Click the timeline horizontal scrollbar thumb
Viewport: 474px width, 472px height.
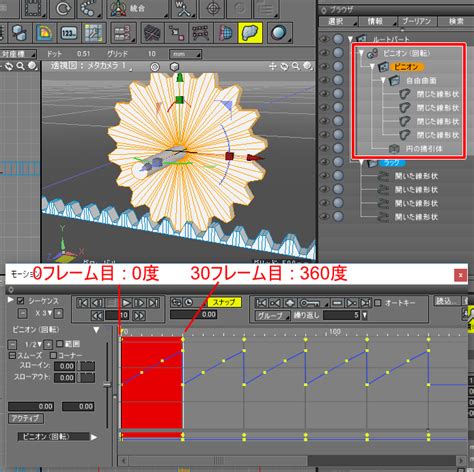coord(218,461)
